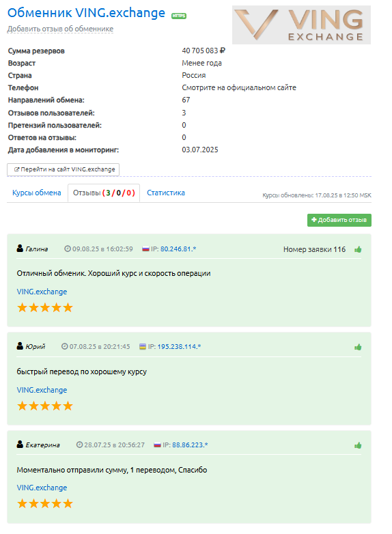Screen dimensions: 392x534
Task: Switch to the Статистика tab
Action: coord(166,193)
